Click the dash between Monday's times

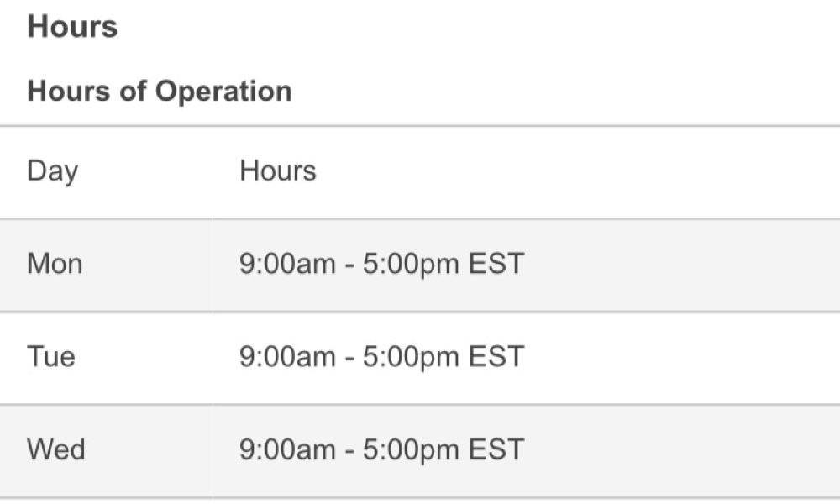[349, 265]
